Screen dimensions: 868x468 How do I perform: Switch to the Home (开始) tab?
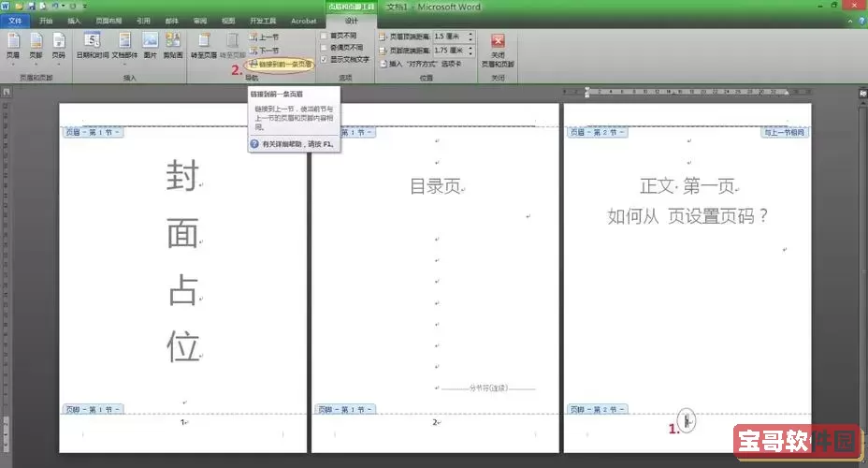pyautogui.click(x=46, y=21)
